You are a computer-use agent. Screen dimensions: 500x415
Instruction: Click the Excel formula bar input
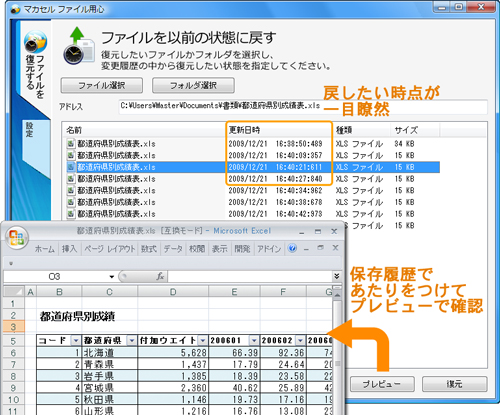pos(250,276)
